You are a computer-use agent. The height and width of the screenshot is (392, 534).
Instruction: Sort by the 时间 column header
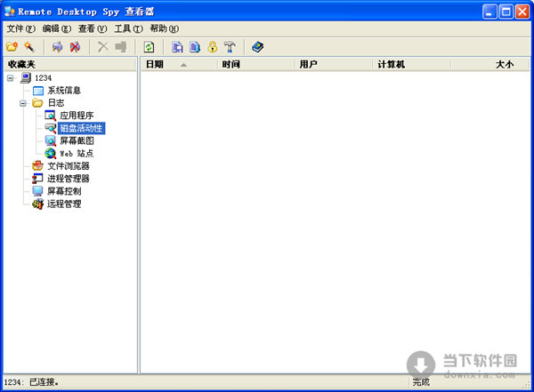(x=255, y=64)
